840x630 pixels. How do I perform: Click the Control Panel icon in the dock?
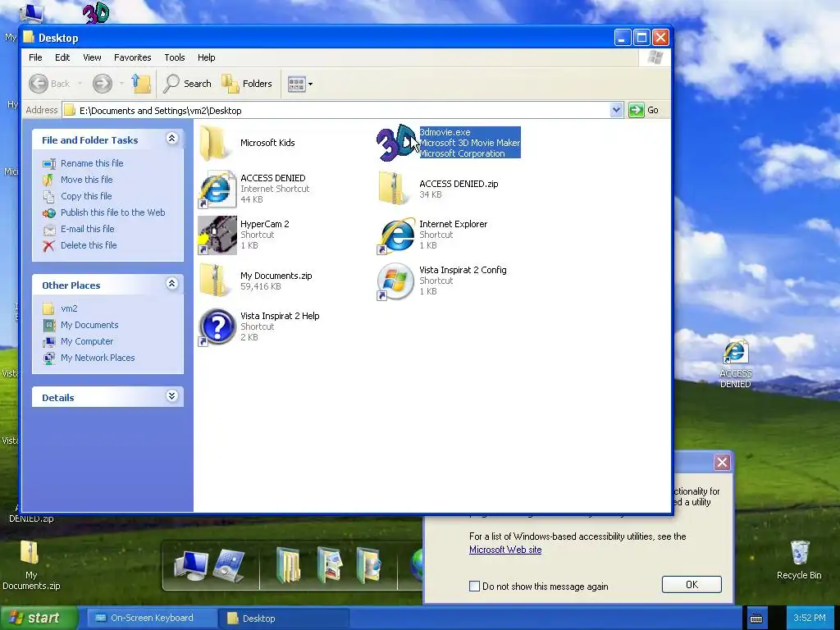(230, 566)
